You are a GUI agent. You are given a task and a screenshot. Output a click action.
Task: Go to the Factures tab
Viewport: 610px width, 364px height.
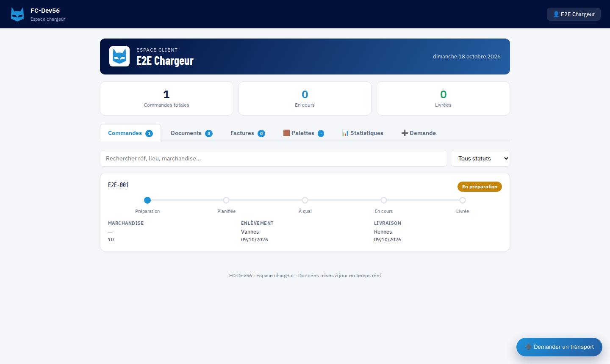(x=248, y=133)
